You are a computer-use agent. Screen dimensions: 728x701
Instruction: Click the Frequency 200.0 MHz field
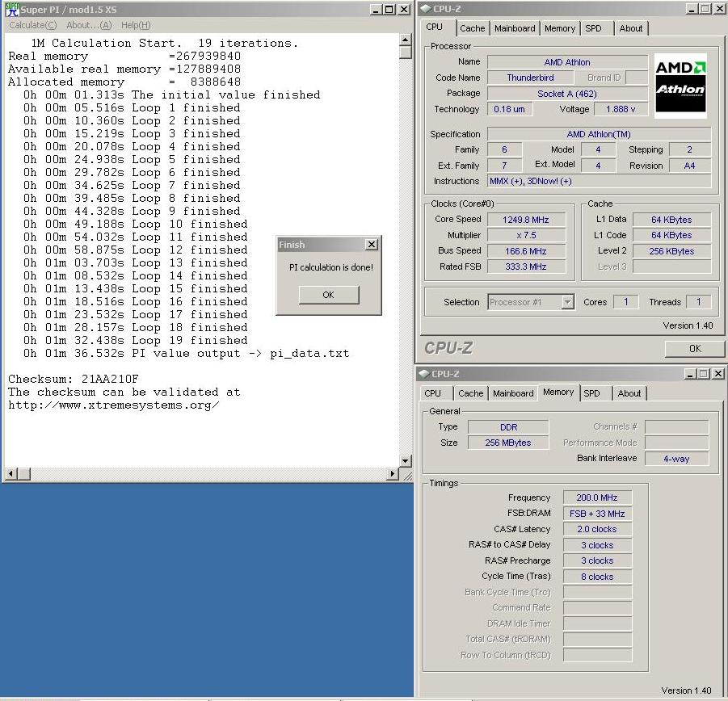click(x=597, y=497)
